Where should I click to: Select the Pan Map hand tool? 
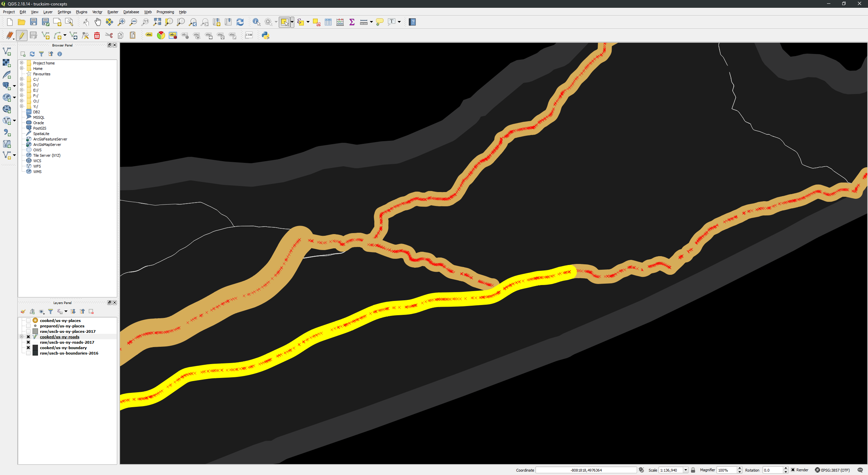[98, 22]
